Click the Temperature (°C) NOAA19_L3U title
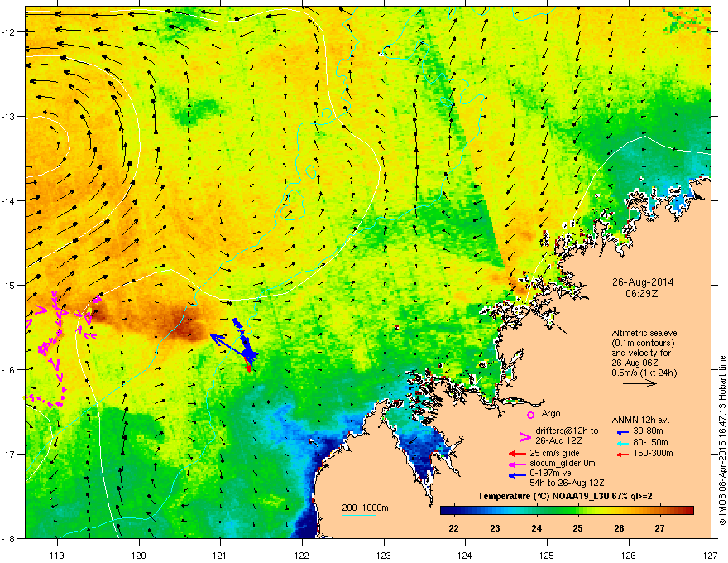The width and height of the screenshot is (728, 563). click(x=565, y=497)
